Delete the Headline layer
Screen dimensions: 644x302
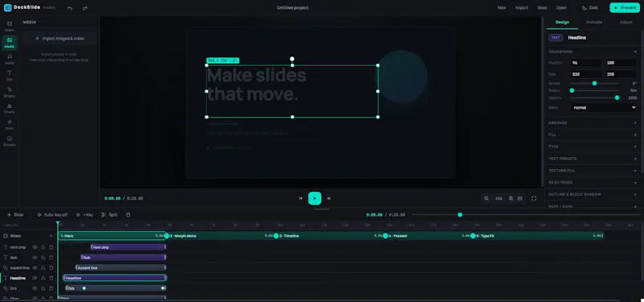click(52, 278)
